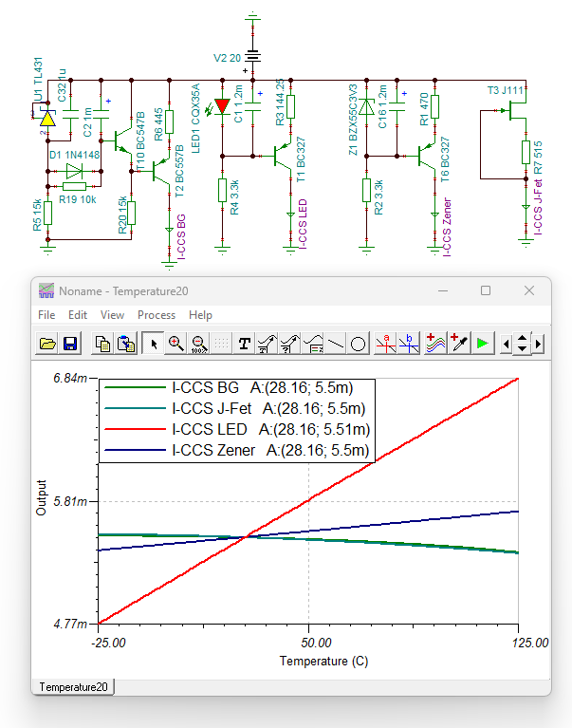Minimize the Noname - Temperature20 window
The width and height of the screenshot is (572, 728).
[443, 290]
